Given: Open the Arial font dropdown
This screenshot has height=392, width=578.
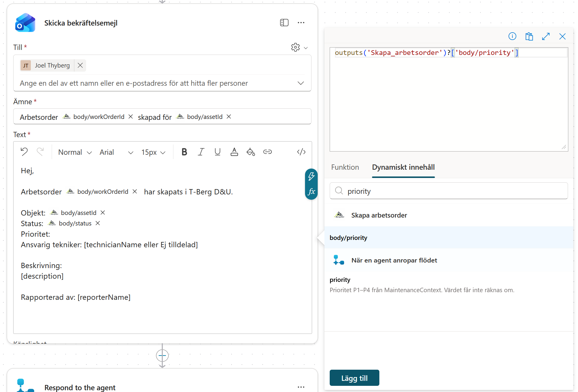Looking at the screenshot, I should pos(116,152).
